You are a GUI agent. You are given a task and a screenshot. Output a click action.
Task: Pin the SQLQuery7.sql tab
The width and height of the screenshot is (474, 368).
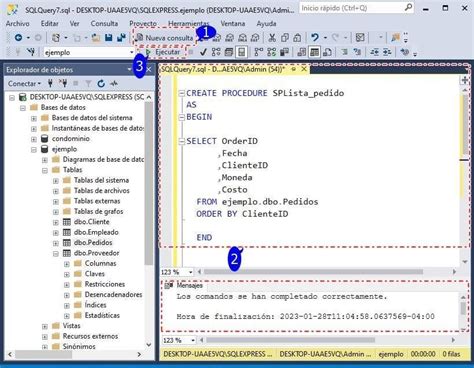point(294,69)
